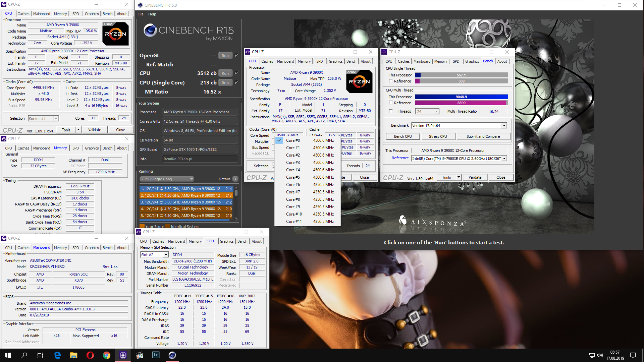Open the Tools arrow in the top-left CPU-Z window

pos(78,130)
